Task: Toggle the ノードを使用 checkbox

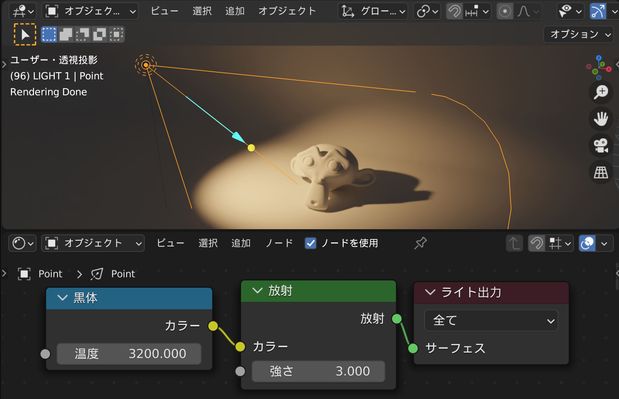Action: [x=311, y=243]
